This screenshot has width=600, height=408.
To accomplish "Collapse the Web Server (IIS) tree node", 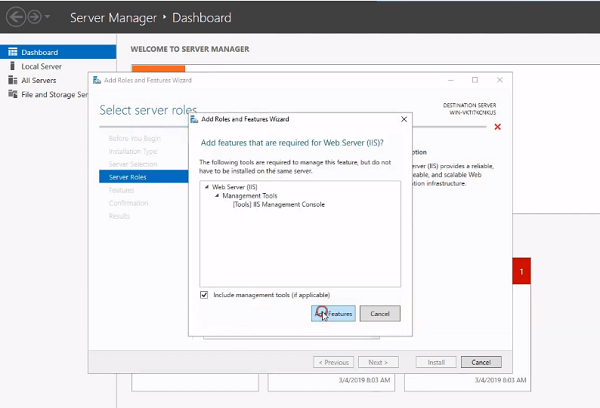I will point(207,187).
